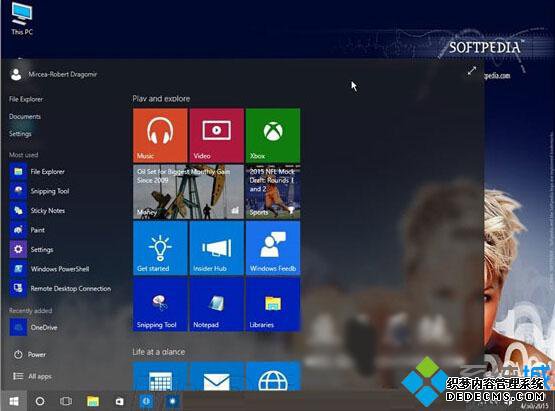Click the gear app icon on the taskbar

click(x=172, y=401)
